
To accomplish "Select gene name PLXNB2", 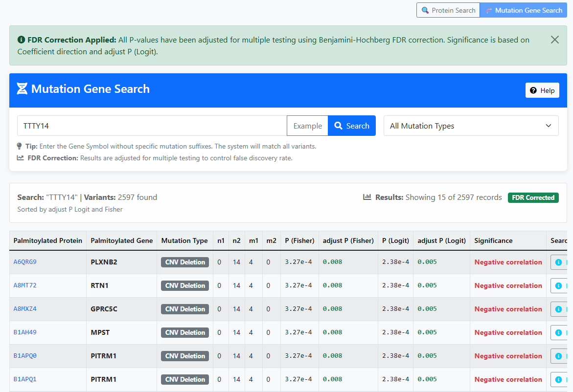I will (104, 262).
